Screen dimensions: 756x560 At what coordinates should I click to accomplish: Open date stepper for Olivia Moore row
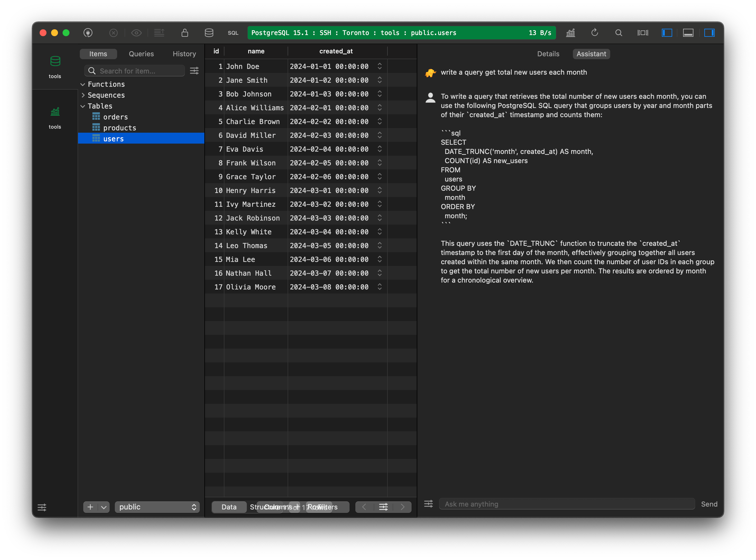(x=379, y=287)
